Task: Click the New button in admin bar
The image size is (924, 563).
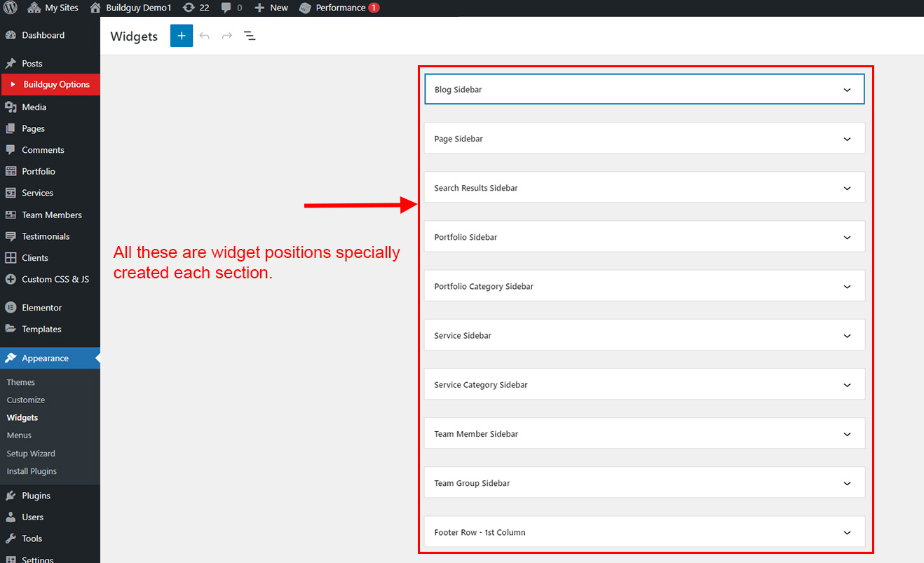Action: click(x=271, y=8)
